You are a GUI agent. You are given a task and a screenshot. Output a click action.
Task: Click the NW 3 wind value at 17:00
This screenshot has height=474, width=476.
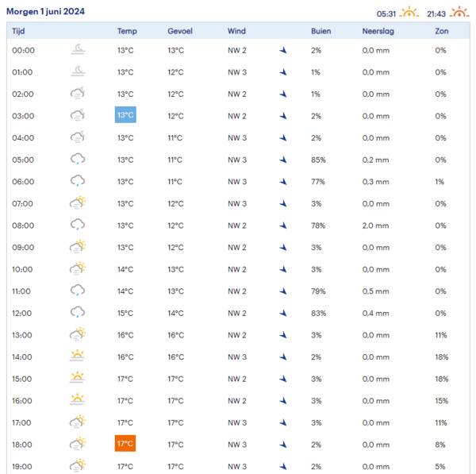(x=237, y=422)
